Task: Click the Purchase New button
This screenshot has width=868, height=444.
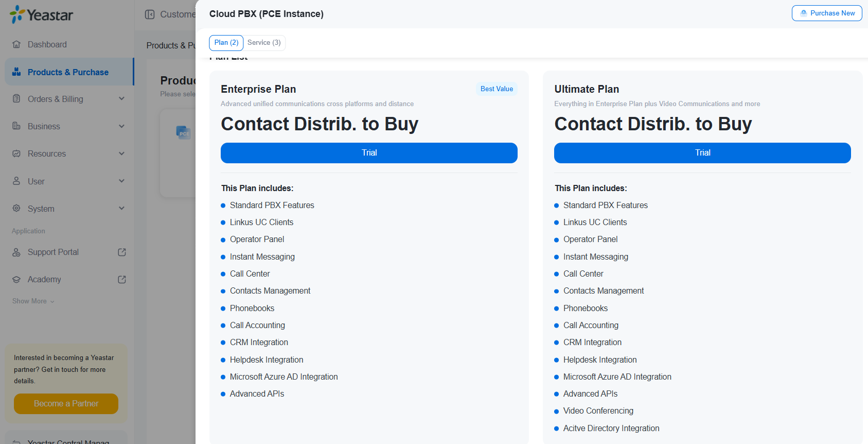Action: 827,13
